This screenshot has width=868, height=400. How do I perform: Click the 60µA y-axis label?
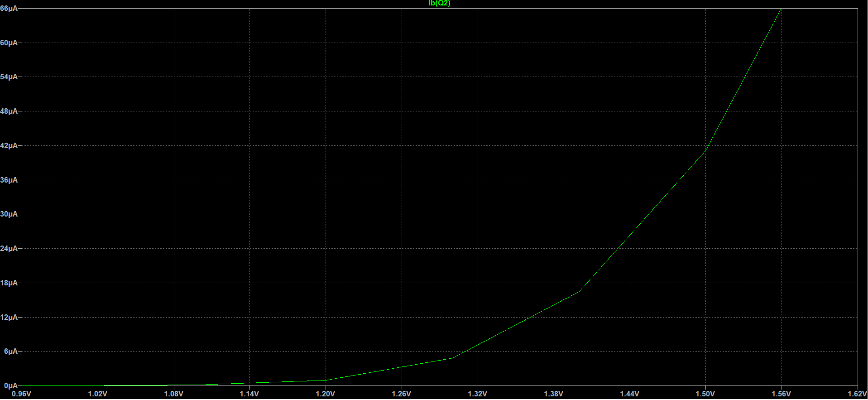(x=9, y=43)
